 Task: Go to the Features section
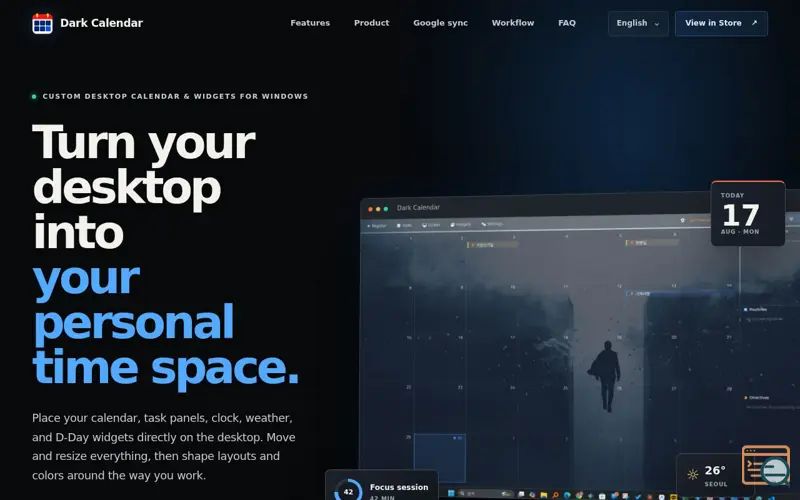tap(310, 23)
